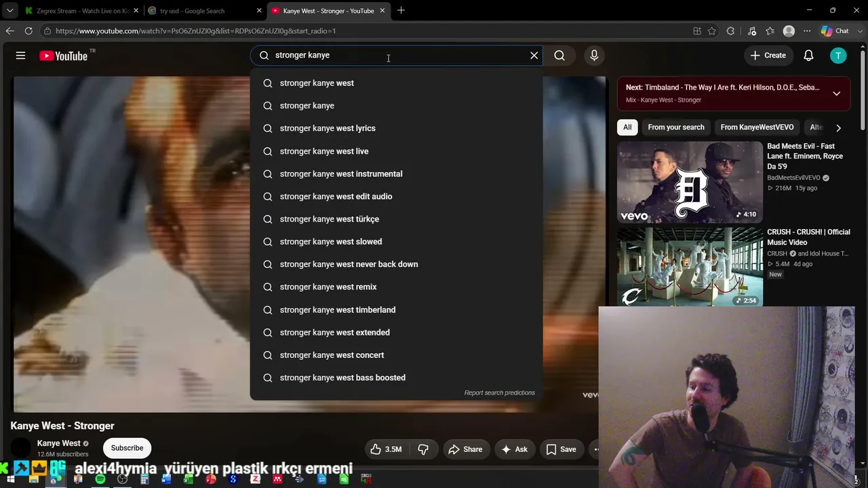Click the address bar URL

tap(196, 31)
